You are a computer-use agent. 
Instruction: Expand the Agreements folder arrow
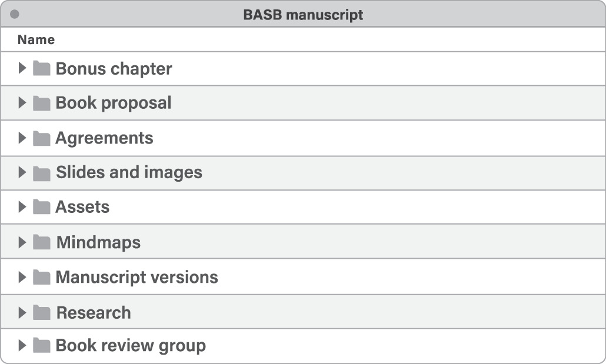tap(22, 138)
